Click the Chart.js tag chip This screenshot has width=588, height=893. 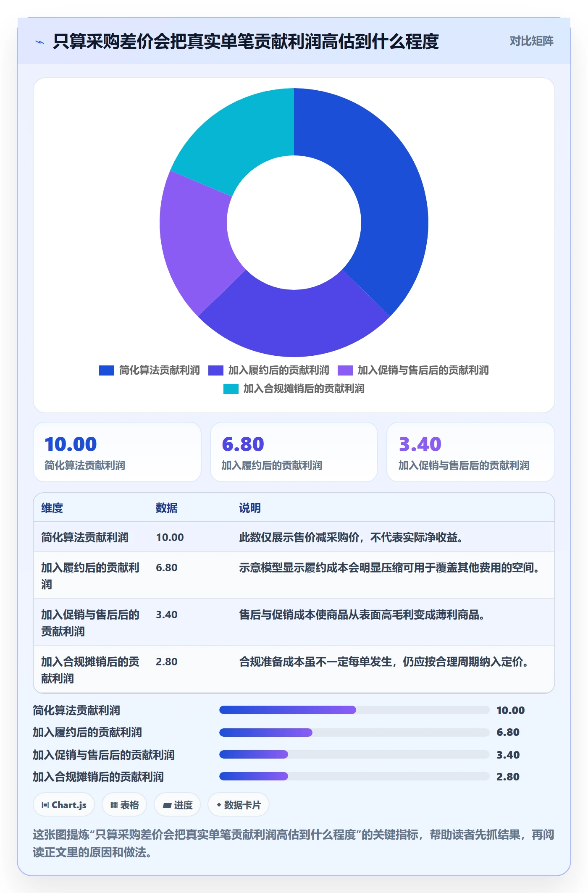[x=64, y=805]
